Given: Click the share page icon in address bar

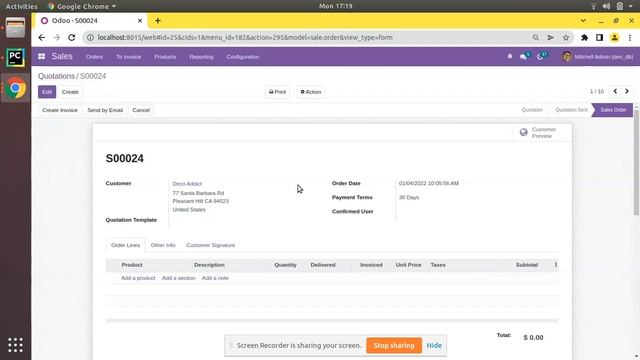Looking at the screenshot, I should click(551, 38).
